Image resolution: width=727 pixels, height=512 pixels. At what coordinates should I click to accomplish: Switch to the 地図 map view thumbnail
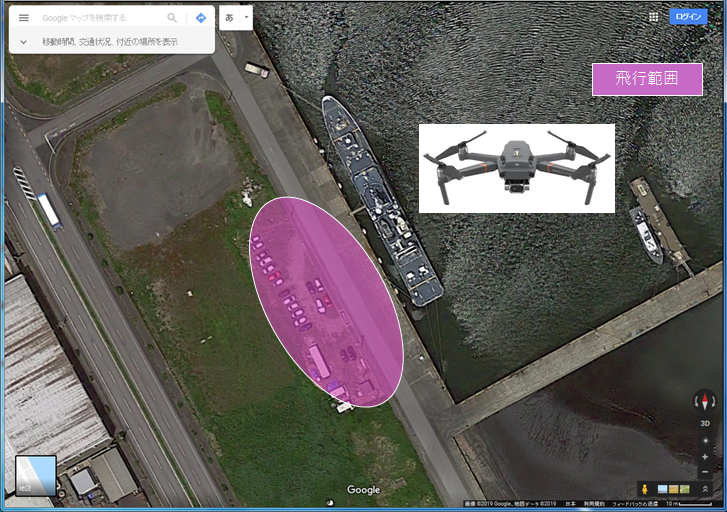coord(35,476)
